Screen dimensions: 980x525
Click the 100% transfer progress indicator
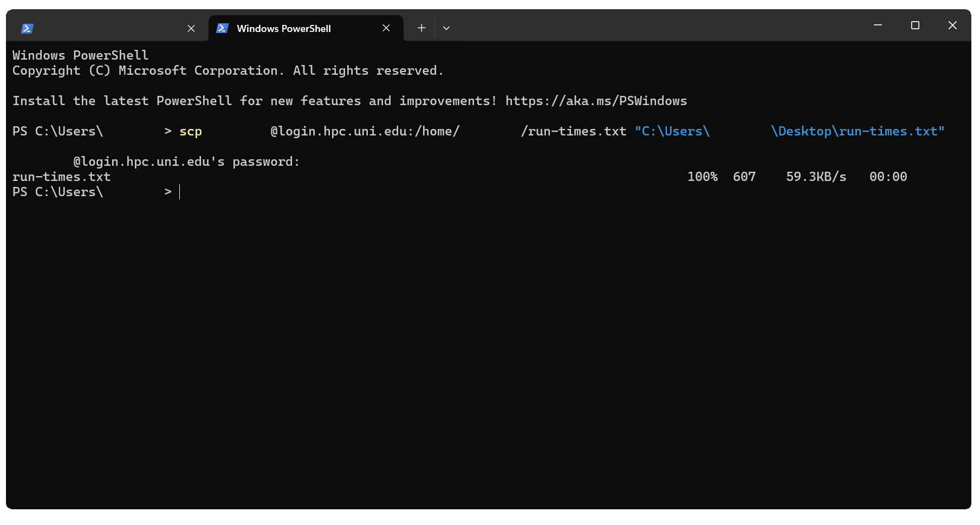point(702,177)
